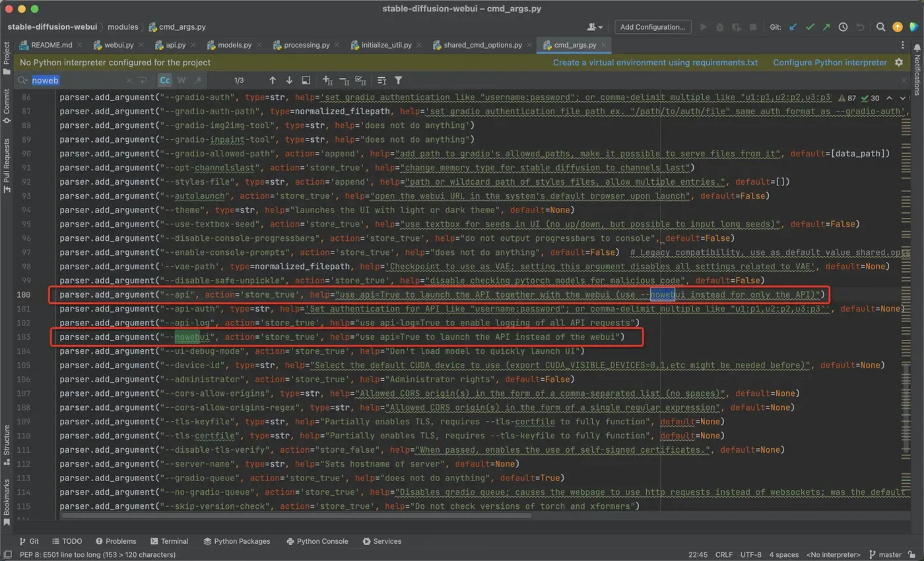Open the JetBrains toolbox colorful icon
This screenshot has width=924, height=561.
(x=914, y=27)
